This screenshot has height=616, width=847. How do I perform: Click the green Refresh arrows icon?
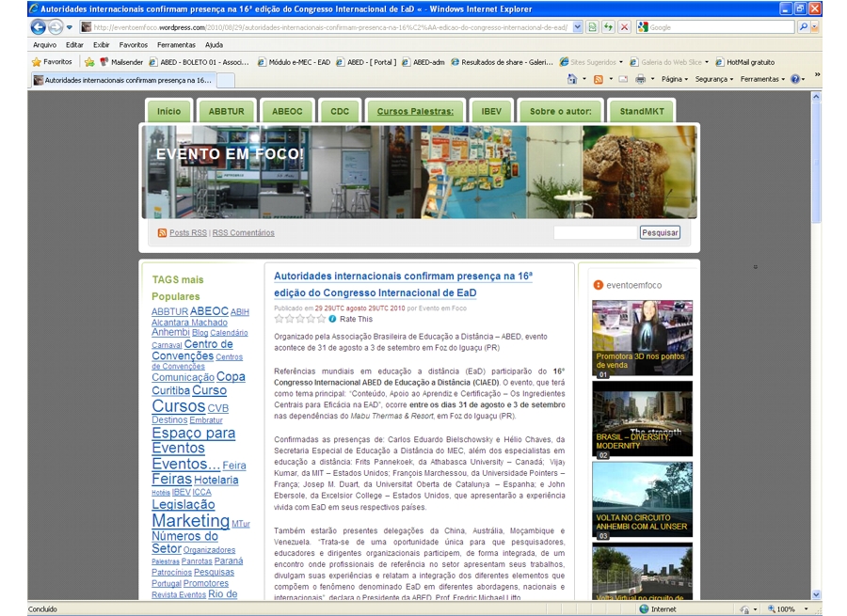pyautogui.click(x=609, y=27)
